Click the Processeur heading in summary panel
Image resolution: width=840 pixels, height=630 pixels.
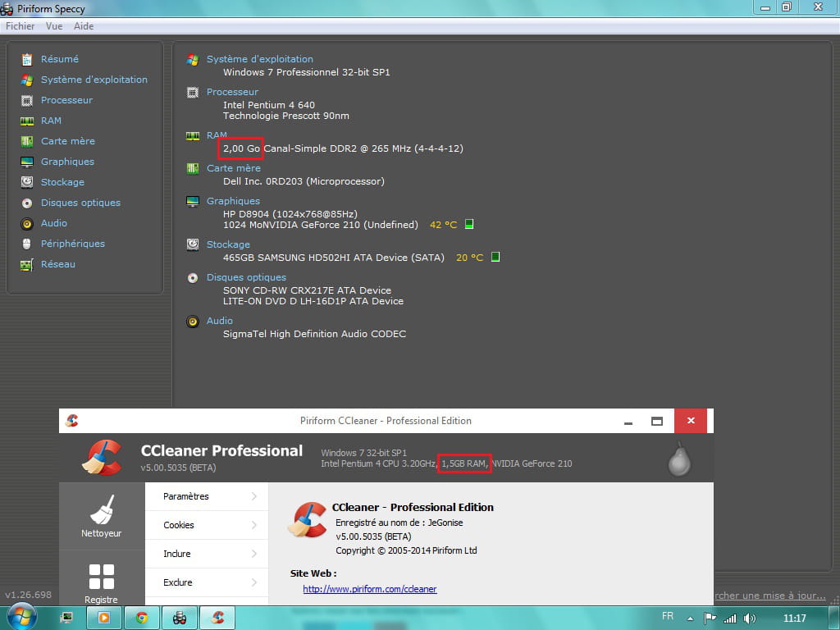(x=232, y=92)
